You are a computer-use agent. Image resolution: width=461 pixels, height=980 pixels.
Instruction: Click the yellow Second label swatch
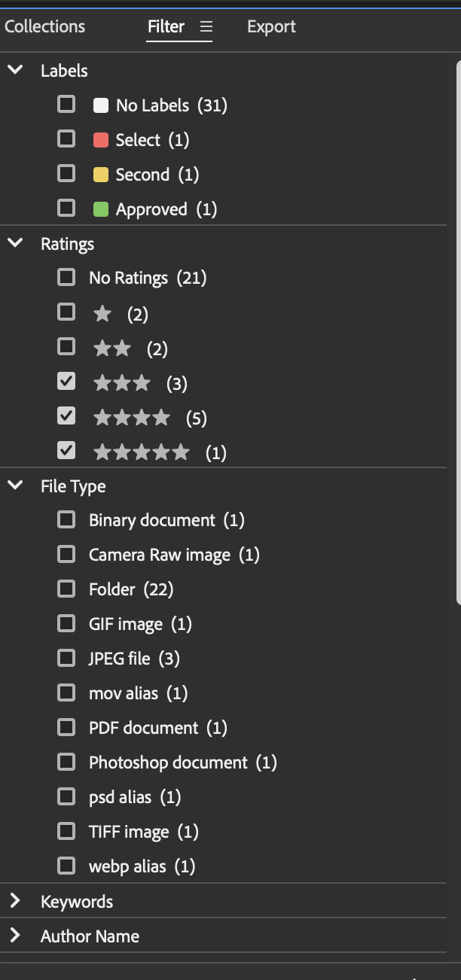(x=101, y=174)
